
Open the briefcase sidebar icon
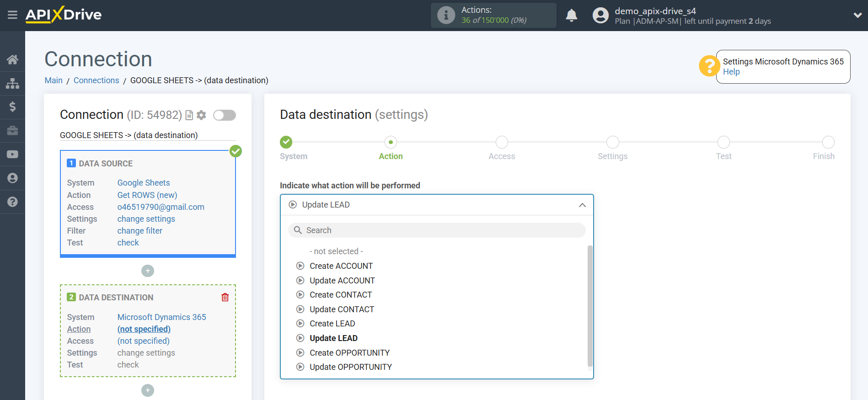(12, 131)
